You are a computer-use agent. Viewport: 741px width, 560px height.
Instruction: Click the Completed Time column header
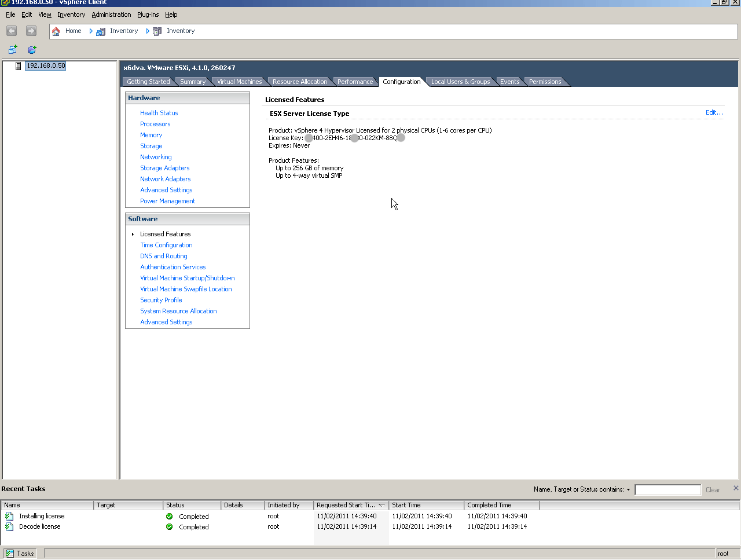tap(501, 505)
